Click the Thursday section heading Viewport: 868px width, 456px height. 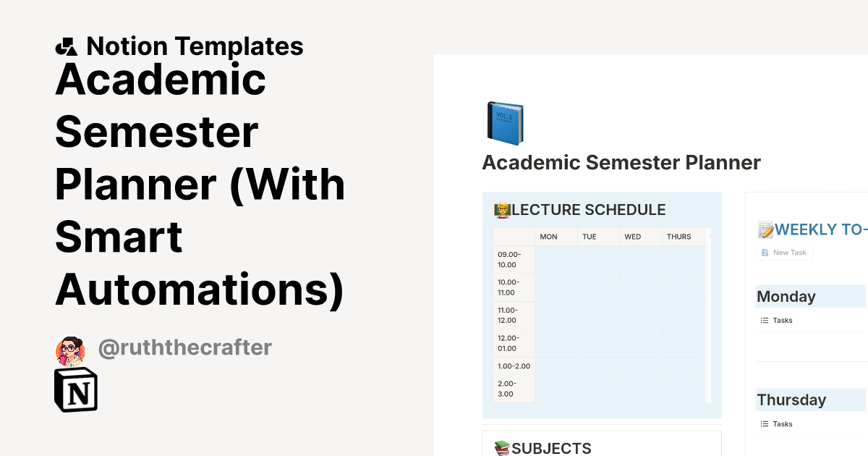pyautogui.click(x=791, y=400)
